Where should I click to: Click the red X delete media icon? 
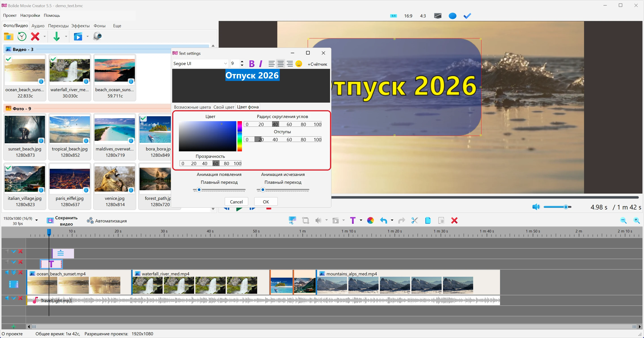coord(35,36)
